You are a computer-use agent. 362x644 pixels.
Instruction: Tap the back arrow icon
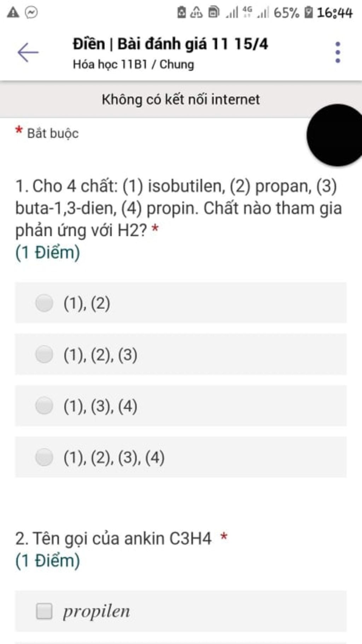point(28,52)
